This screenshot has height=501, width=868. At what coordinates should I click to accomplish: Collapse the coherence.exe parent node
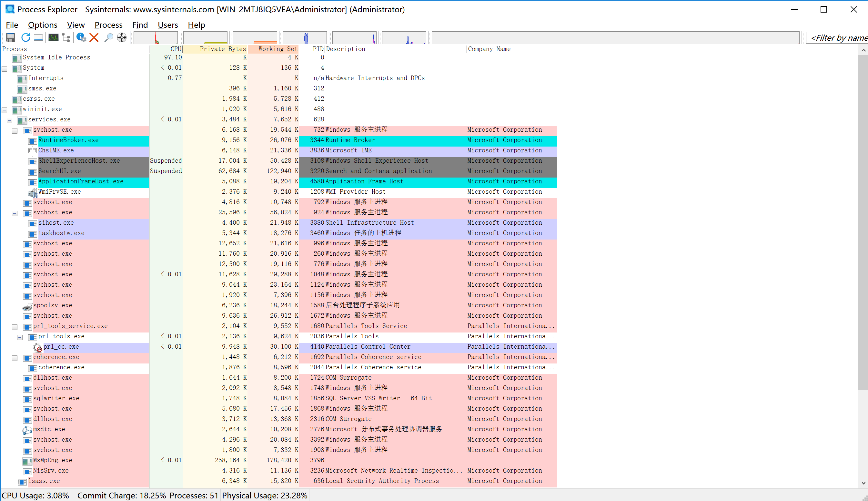(15, 358)
